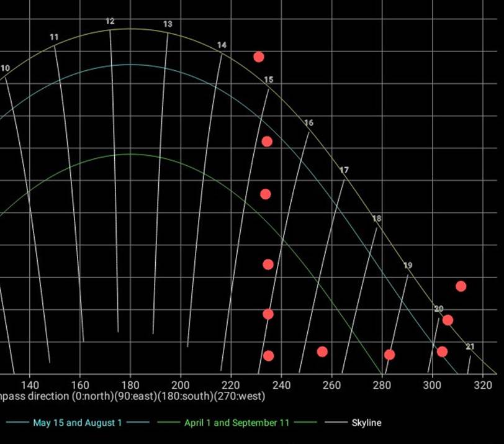Click red skyline dot just below hour 15
This screenshot has width=504, height=444.
pos(267,142)
